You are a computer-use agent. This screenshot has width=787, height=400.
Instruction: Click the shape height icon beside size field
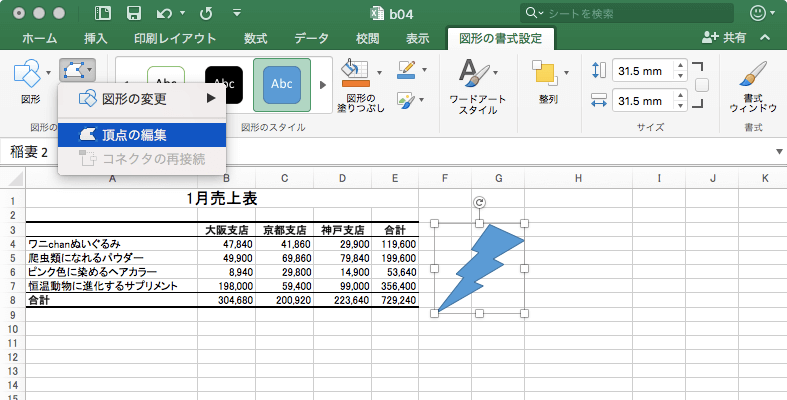click(598, 70)
